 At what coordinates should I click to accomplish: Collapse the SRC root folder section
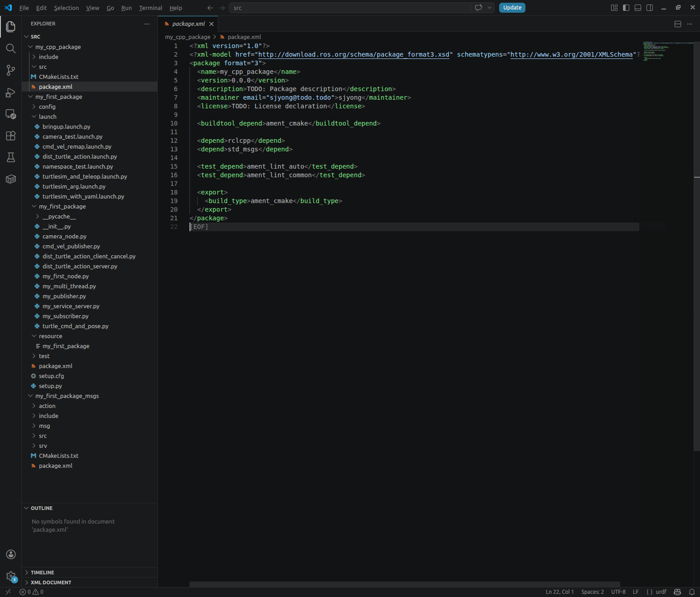(89, 37)
